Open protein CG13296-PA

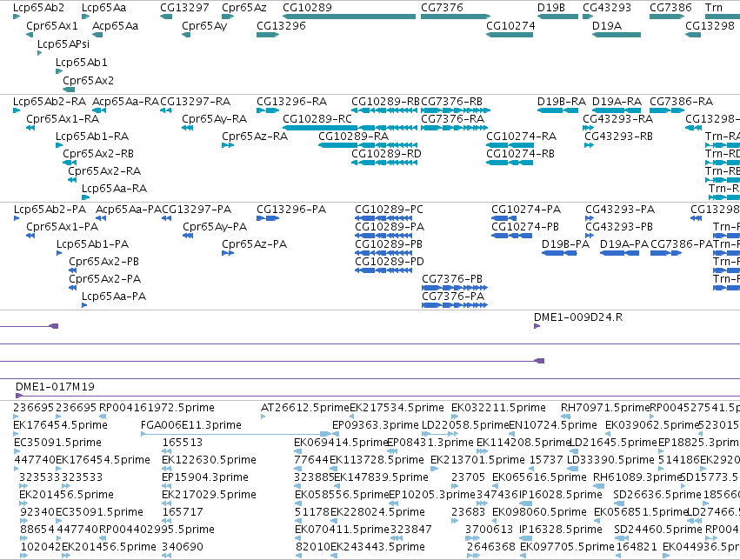coord(268,218)
